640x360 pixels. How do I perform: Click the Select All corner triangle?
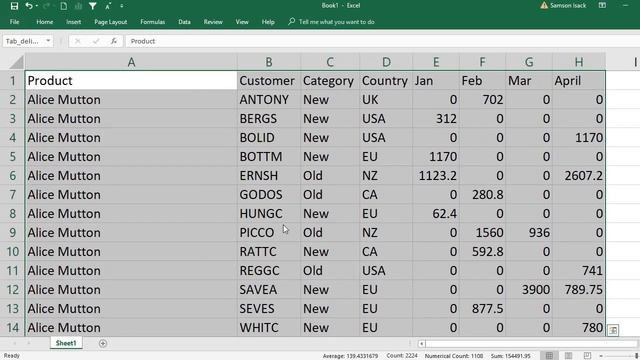click(16, 62)
